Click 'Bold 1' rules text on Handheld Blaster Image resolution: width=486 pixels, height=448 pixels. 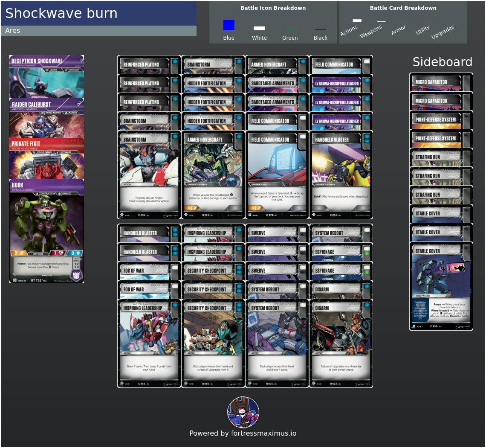341,196
